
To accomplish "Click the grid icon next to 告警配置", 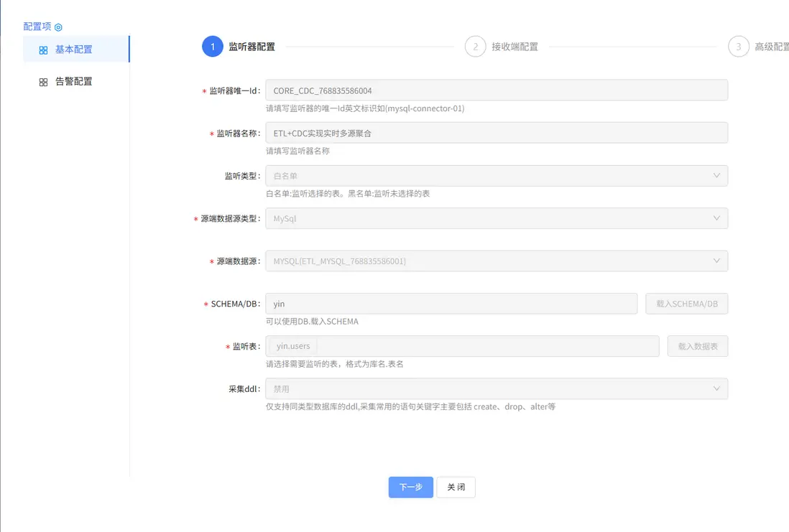I will 43,81.
